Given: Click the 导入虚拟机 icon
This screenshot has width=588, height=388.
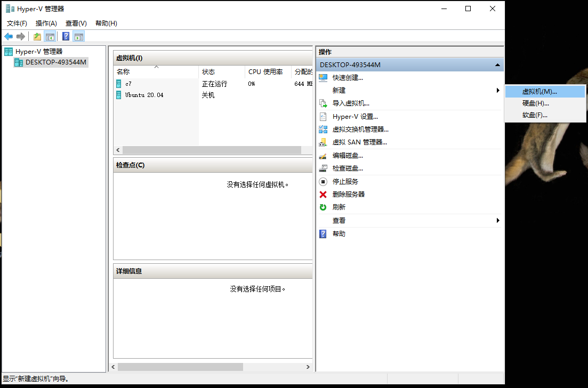Looking at the screenshot, I should pos(323,103).
